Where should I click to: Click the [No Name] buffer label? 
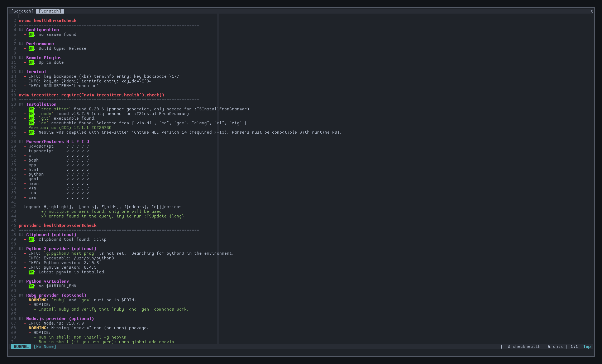click(x=45, y=346)
